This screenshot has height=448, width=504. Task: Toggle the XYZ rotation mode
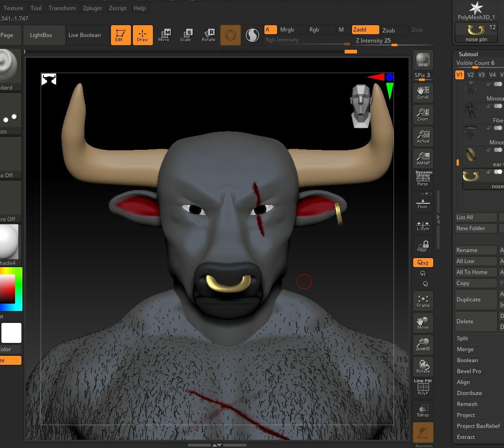423,263
